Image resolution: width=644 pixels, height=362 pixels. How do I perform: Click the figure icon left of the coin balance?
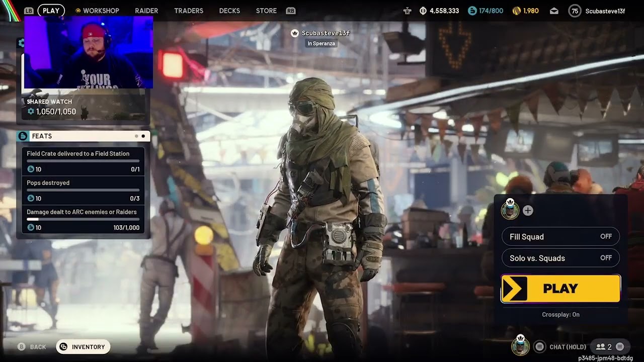(x=407, y=11)
